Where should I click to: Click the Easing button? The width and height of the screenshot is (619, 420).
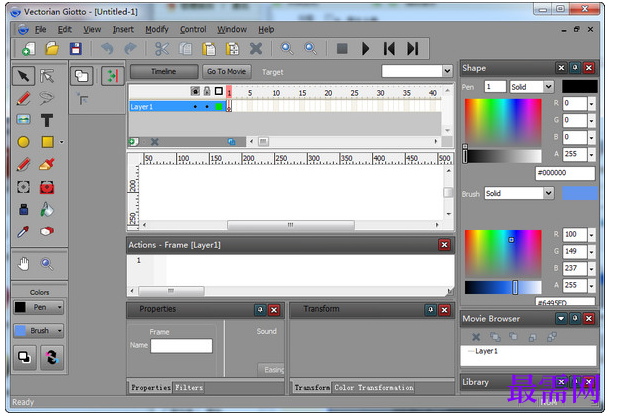pos(272,370)
